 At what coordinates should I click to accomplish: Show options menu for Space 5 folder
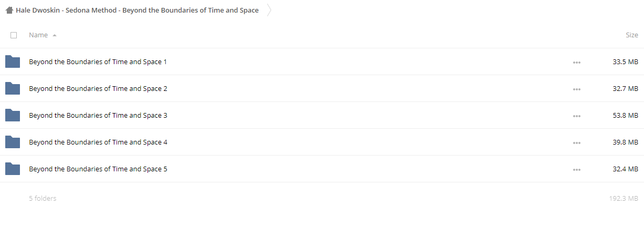pyautogui.click(x=577, y=169)
